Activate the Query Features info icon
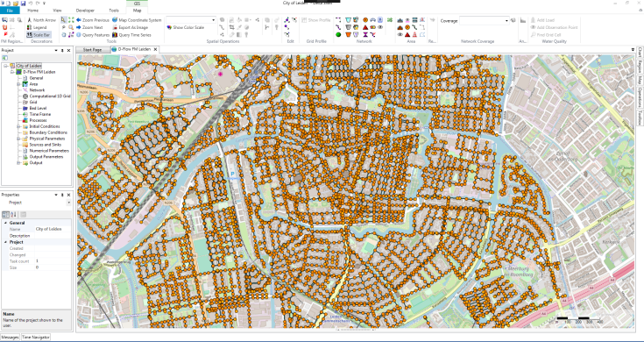The height and width of the screenshot is (342, 644). pyautogui.click(x=79, y=35)
